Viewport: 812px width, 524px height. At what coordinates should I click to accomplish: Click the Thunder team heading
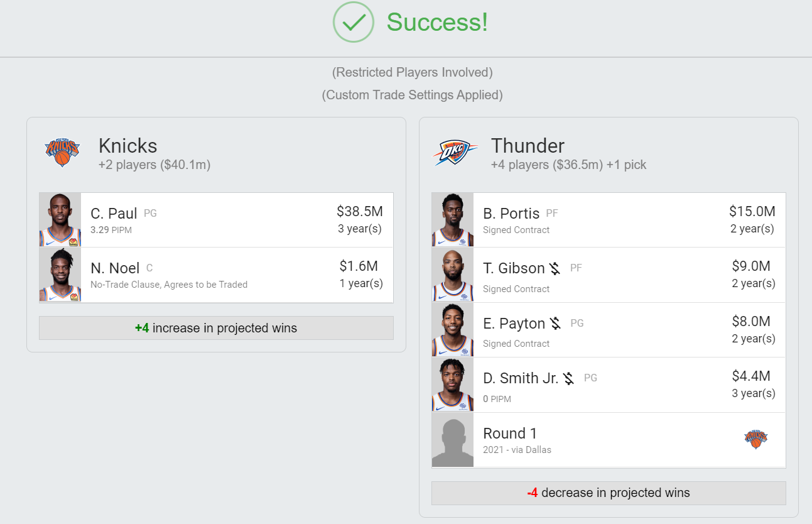(x=528, y=146)
